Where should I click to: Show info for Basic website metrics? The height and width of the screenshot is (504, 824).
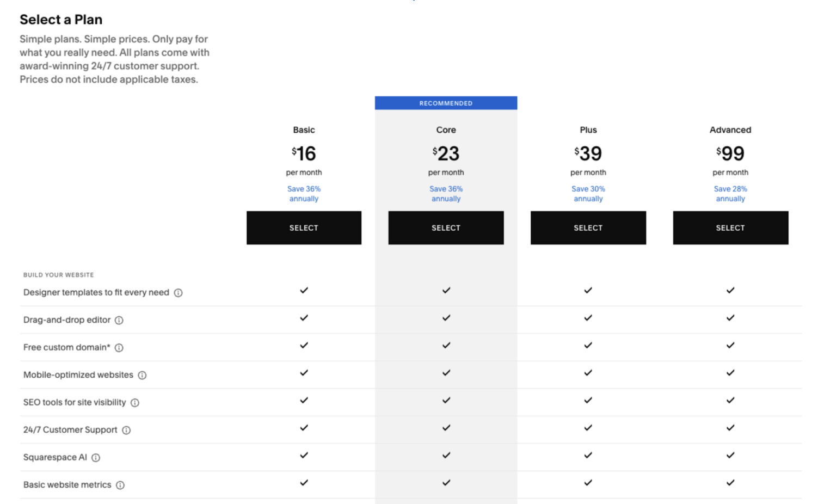click(x=120, y=485)
